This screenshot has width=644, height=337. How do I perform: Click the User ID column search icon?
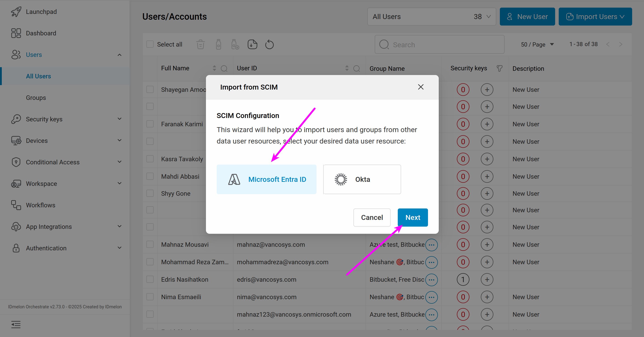(357, 69)
